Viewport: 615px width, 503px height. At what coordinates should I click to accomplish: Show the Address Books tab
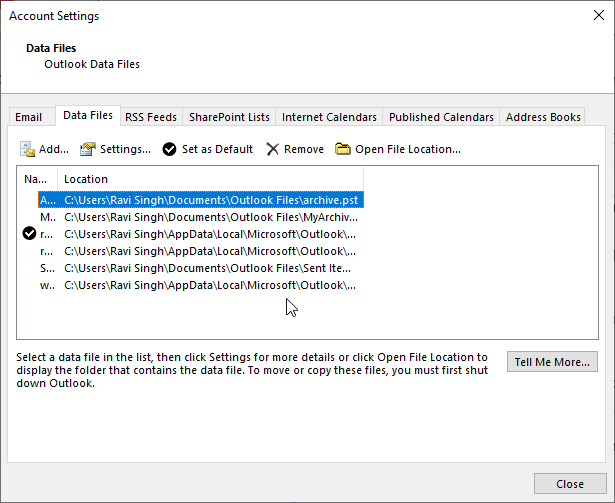coord(543,117)
